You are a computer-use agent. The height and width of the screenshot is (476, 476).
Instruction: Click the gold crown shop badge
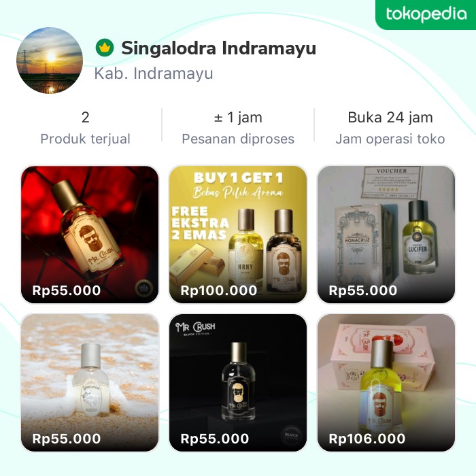pos(104,48)
